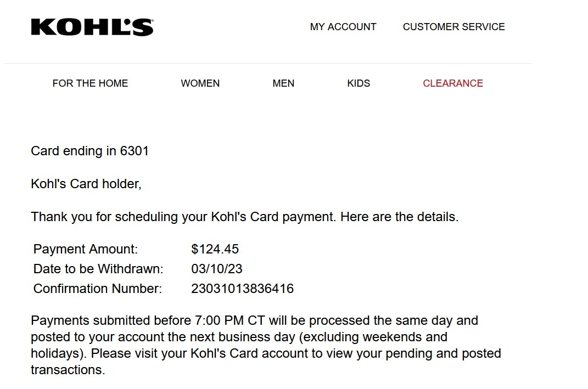This screenshot has width=588, height=389.
Task: Click the "Payment Amount:" label
Action: click(x=86, y=249)
